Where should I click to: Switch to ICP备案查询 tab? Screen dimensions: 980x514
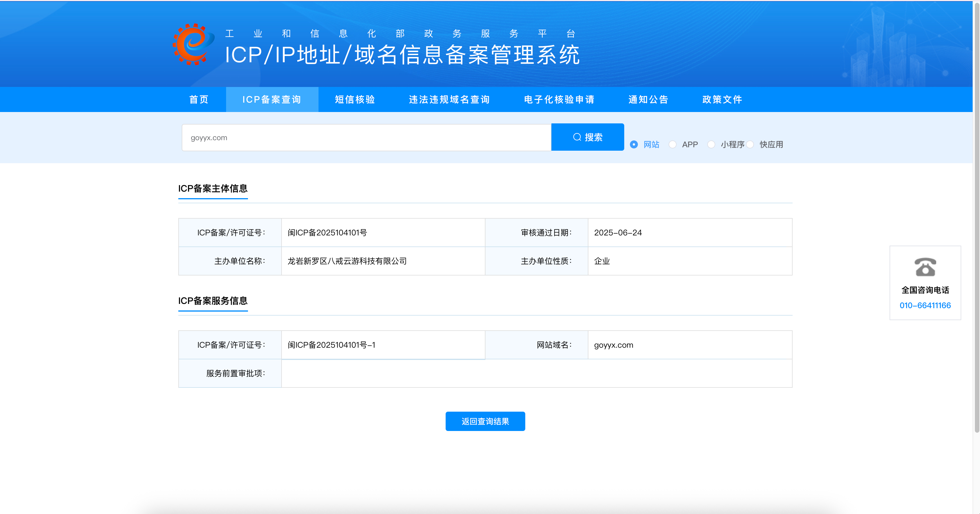click(x=272, y=100)
